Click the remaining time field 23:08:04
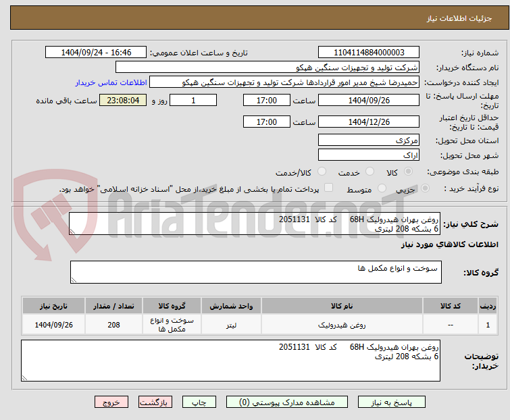Viewport: 510px width, 420px height. click(x=123, y=100)
